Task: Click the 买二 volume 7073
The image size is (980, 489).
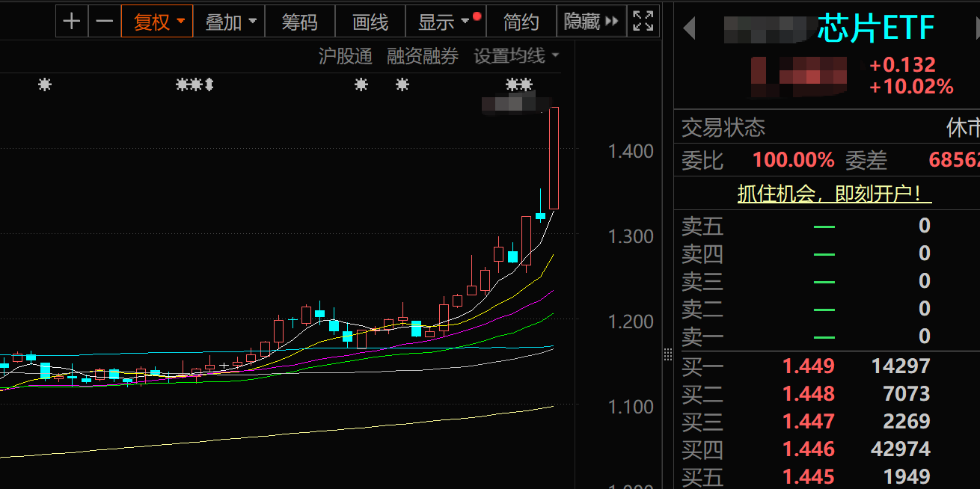Action: [907, 394]
